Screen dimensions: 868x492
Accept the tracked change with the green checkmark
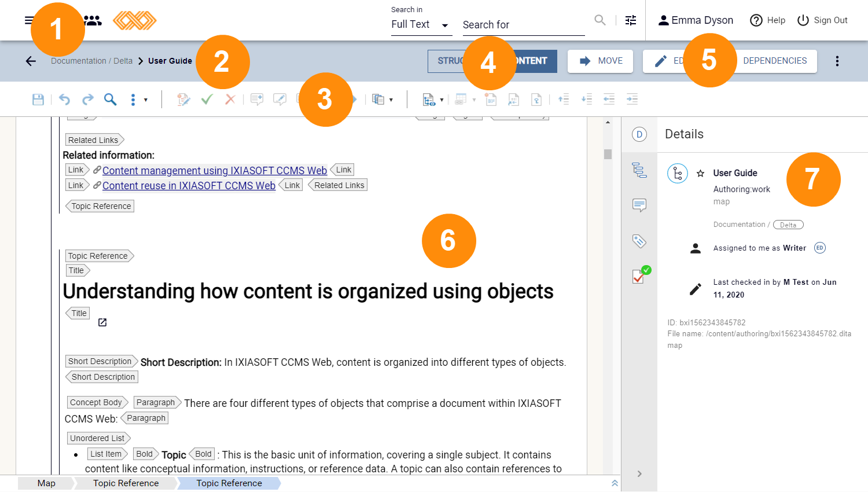click(207, 100)
